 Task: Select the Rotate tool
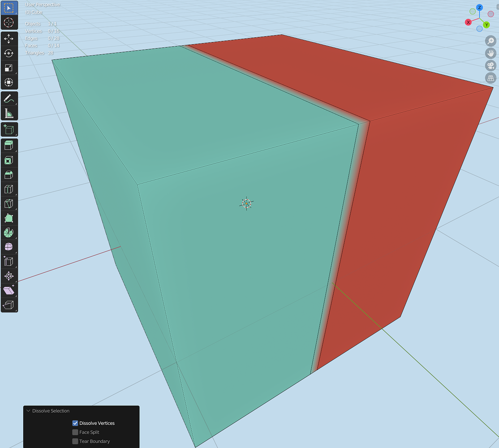[x=9, y=52]
